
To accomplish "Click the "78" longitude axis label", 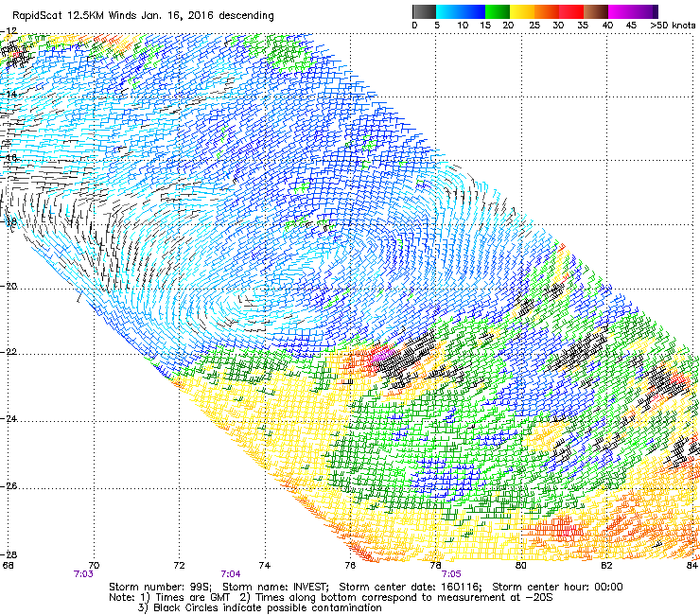I will coord(436,566).
